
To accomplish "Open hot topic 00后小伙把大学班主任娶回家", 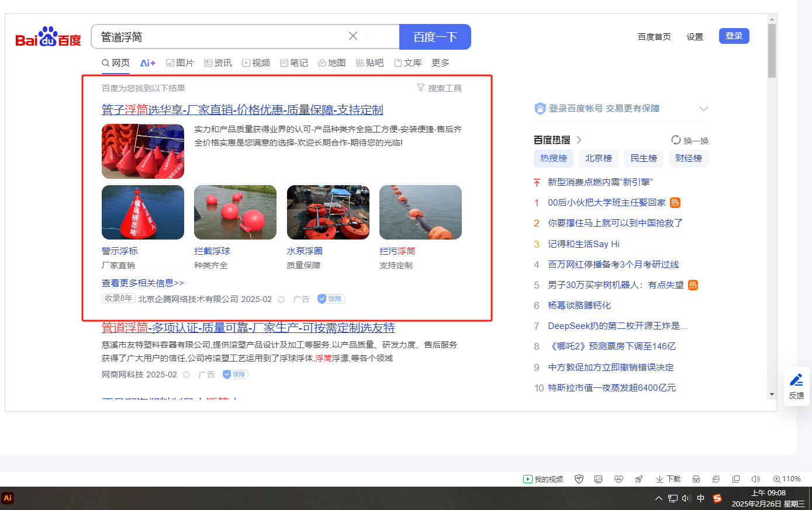I will (607, 203).
